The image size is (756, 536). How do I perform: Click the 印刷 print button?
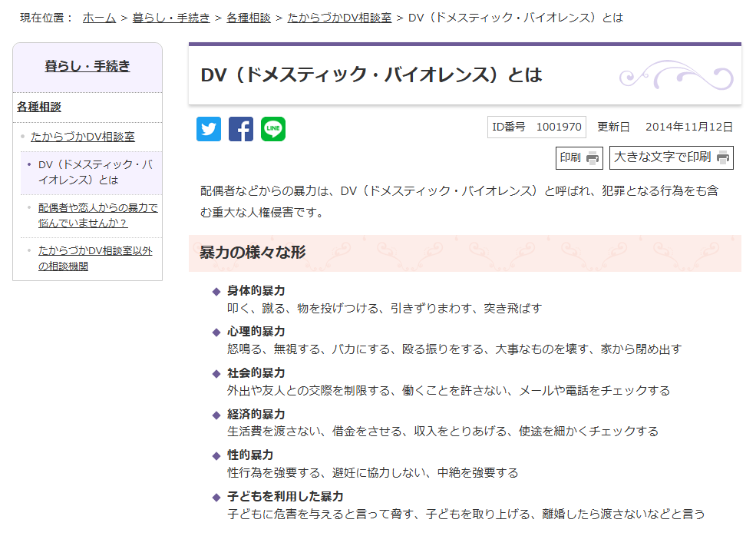pos(579,157)
